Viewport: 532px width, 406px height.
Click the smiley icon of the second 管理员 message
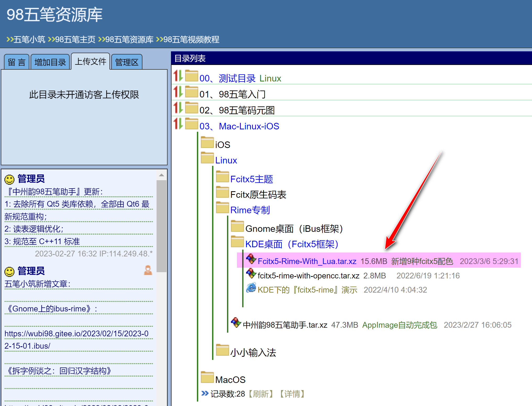point(9,272)
